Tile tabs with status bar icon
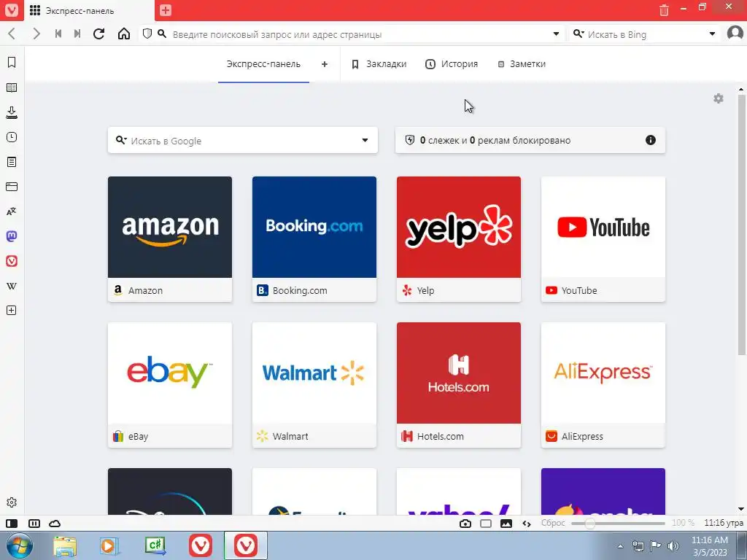This screenshot has width=747, height=560. [34, 524]
